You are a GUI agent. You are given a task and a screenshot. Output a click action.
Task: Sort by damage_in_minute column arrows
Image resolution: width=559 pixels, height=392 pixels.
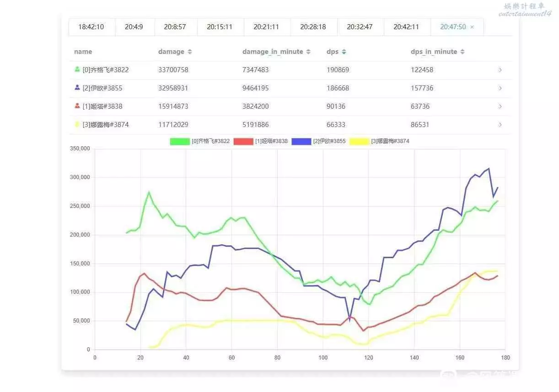tap(308, 52)
